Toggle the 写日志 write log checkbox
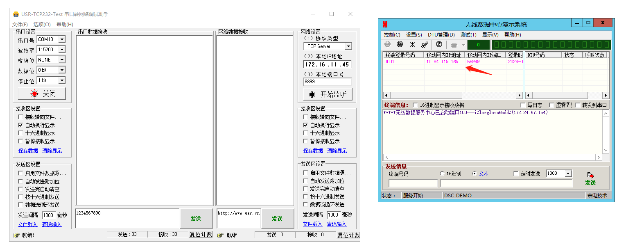The height and width of the screenshot is (249, 644). 523,105
